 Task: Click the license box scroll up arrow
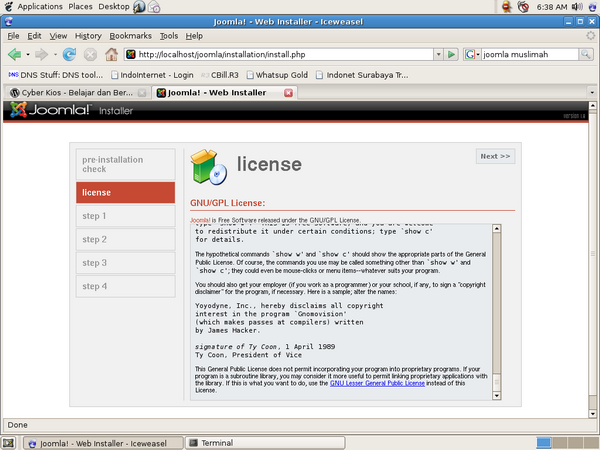tap(496, 228)
